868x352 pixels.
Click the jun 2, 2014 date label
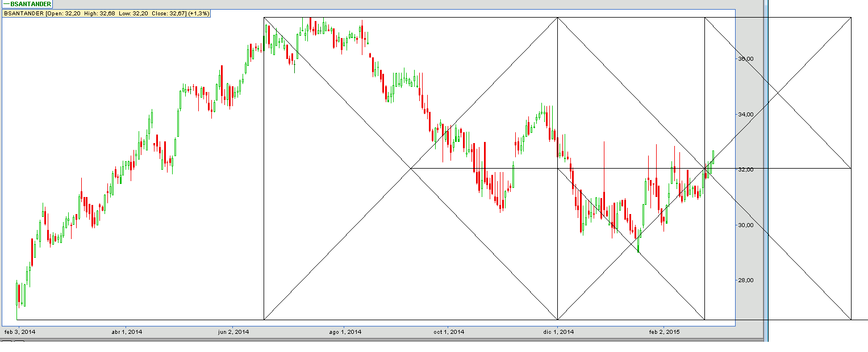point(233,332)
